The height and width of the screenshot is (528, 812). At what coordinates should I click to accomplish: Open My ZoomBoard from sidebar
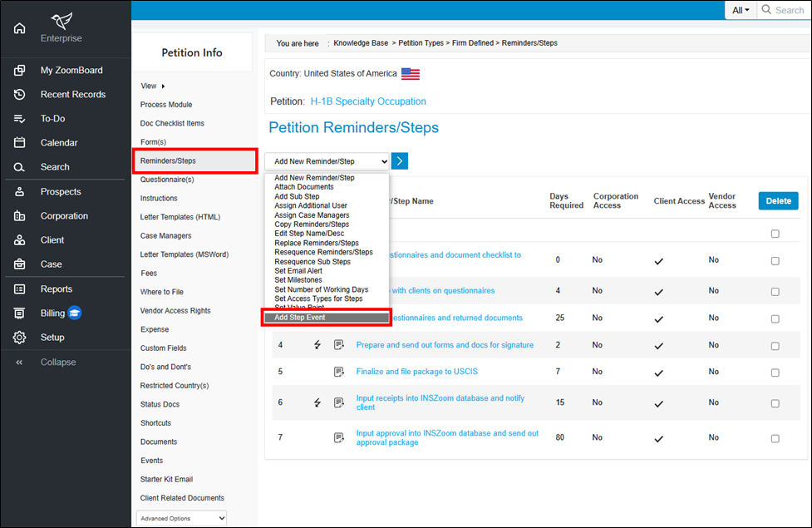pyautogui.click(x=71, y=71)
